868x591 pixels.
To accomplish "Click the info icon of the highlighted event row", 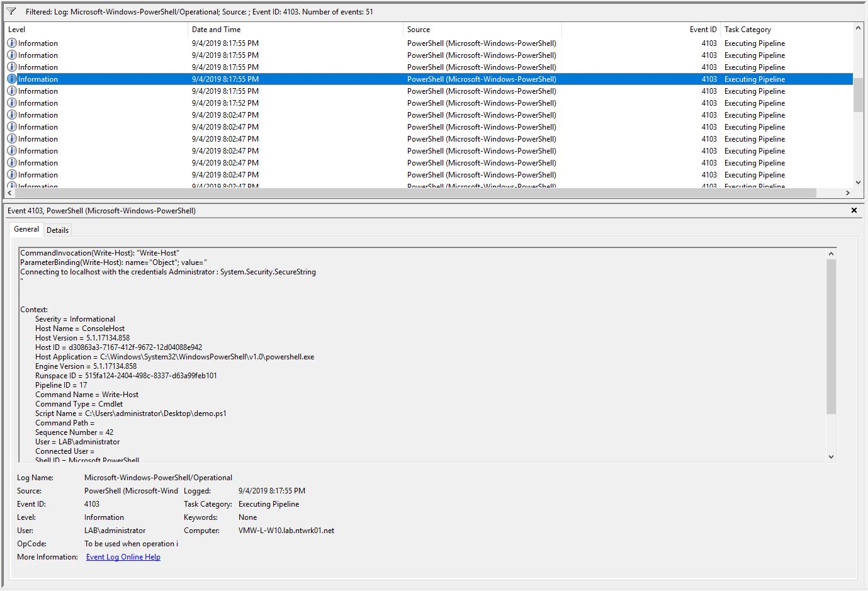I will point(12,79).
